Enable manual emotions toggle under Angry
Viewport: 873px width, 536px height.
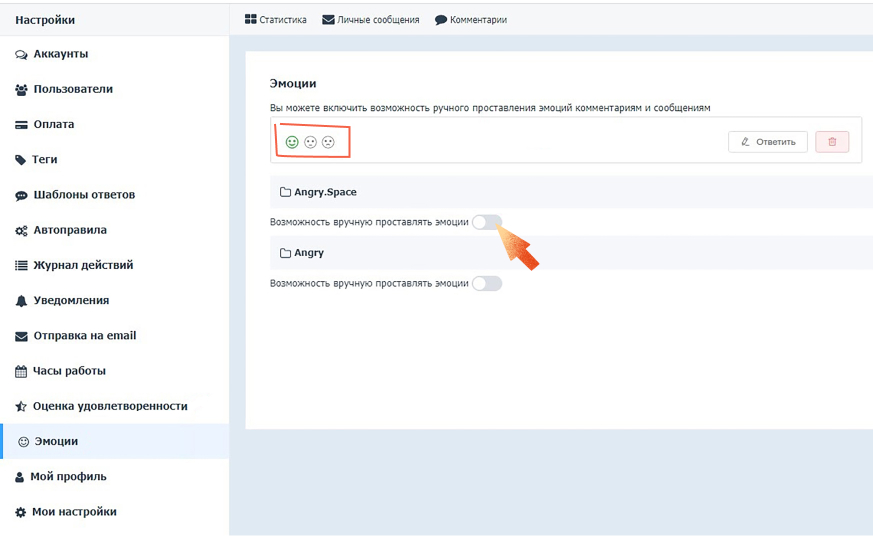tap(487, 283)
